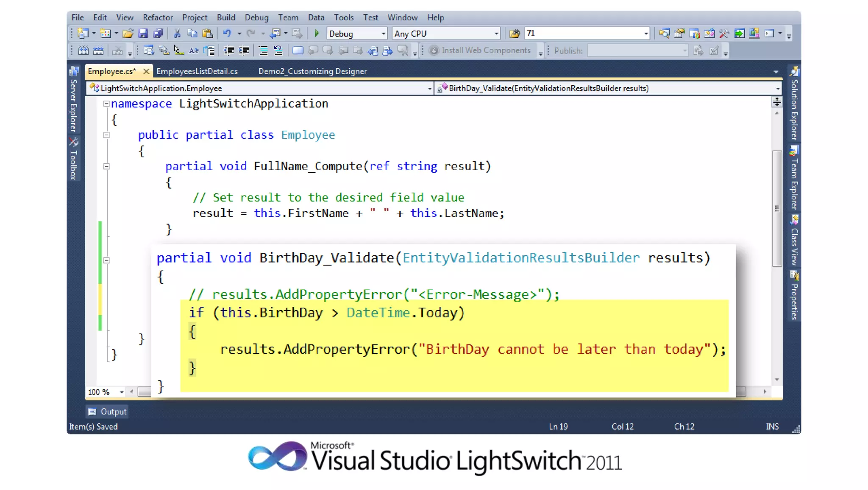
Task: Open the Output panel button
Action: 107,412
